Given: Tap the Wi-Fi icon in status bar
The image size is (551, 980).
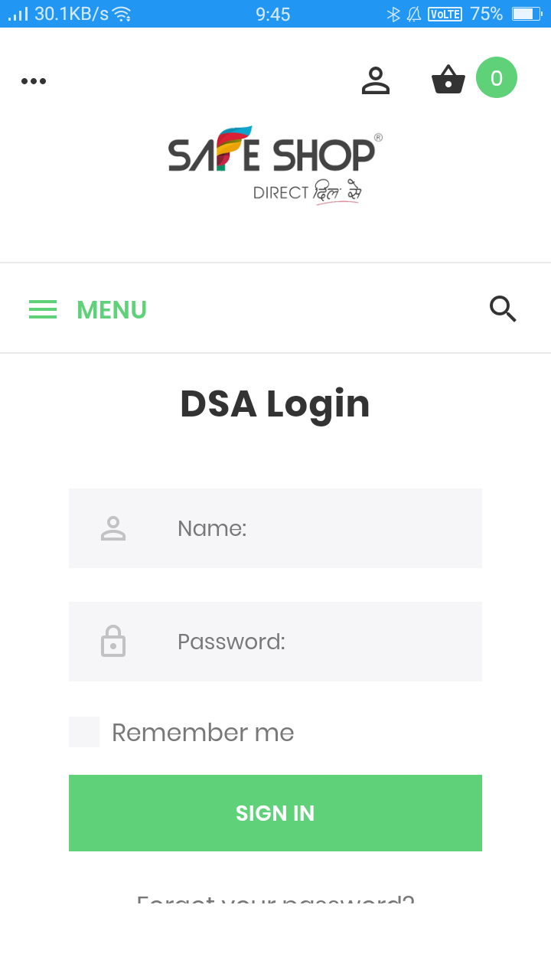Looking at the screenshot, I should 121,14.
